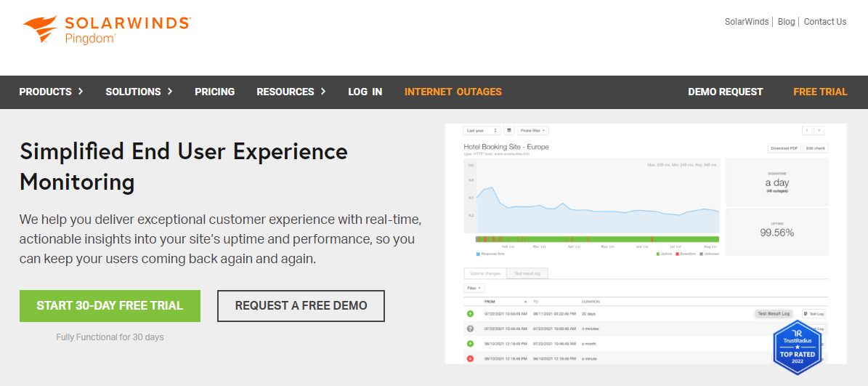Open the Filter dropdown above the table

(474, 288)
